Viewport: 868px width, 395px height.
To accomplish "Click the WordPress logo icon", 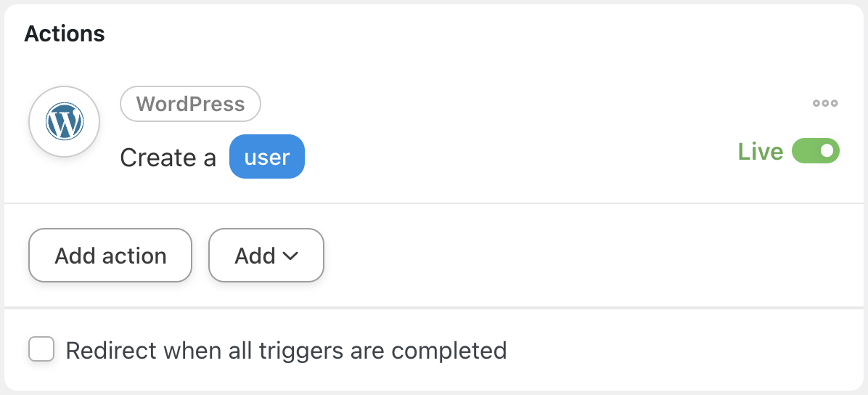I will click(x=64, y=121).
